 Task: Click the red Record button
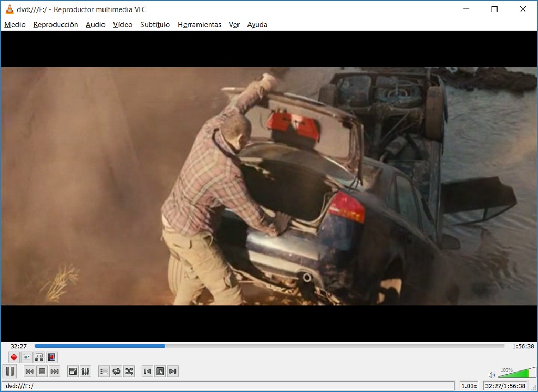(x=14, y=357)
